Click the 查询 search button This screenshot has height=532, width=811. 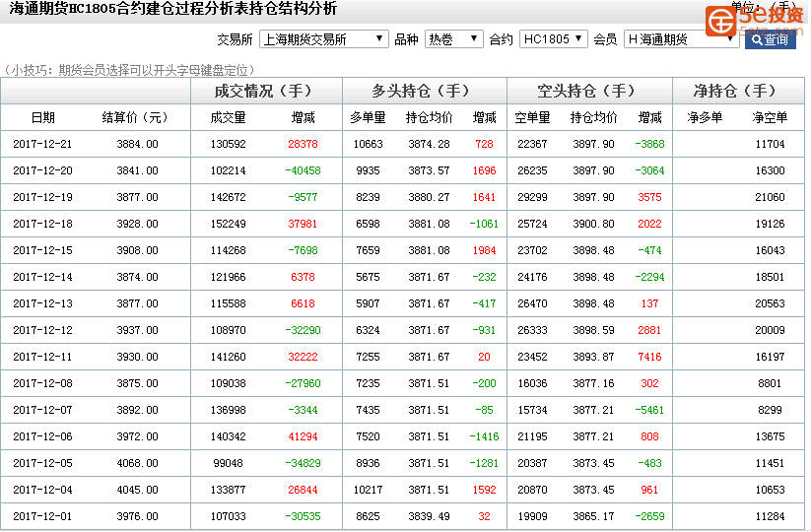click(771, 39)
